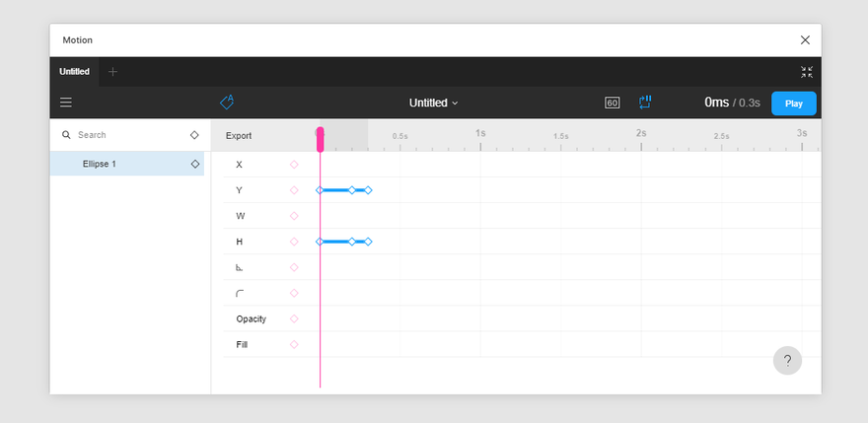Click the Export button

coord(239,136)
